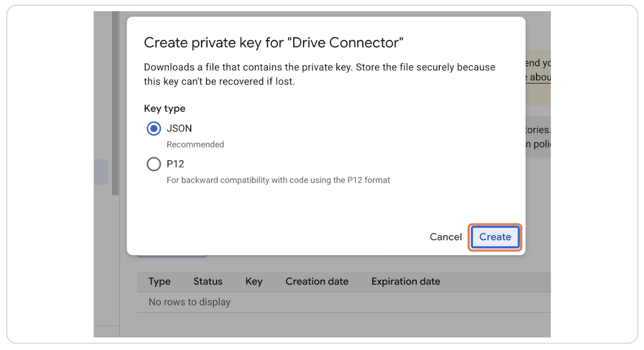The height and width of the screenshot is (350, 644).
Task: Click the "No rows to display" row
Action: click(189, 302)
